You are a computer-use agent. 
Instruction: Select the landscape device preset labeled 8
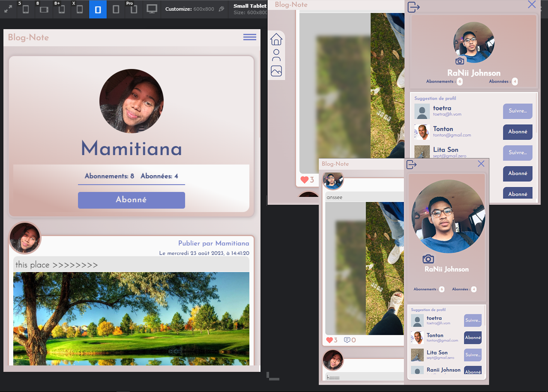click(44, 9)
